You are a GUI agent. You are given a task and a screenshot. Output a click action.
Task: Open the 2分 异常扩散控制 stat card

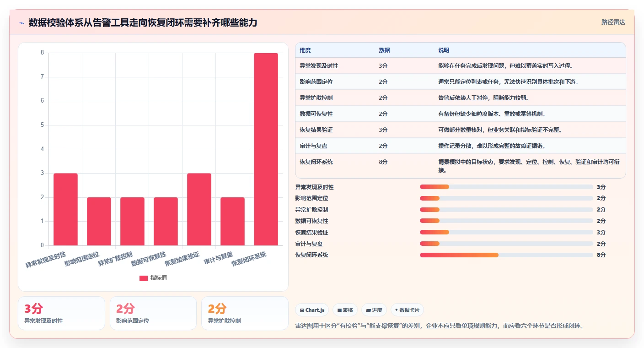pos(245,313)
